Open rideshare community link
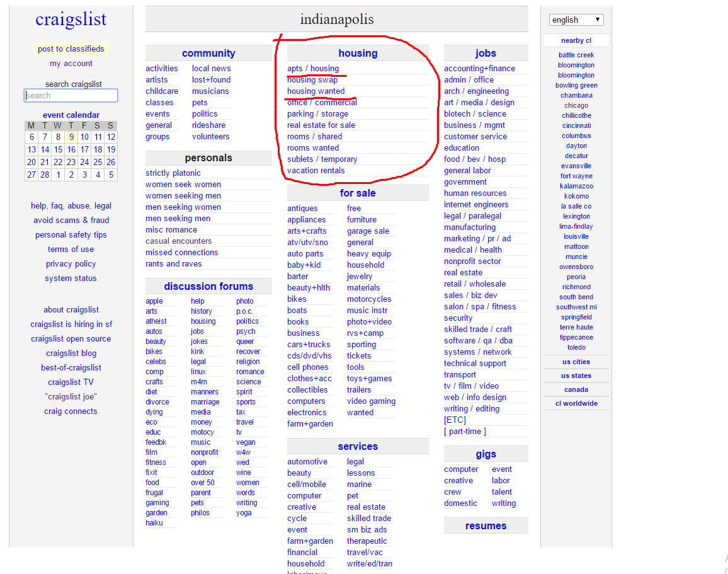 click(x=208, y=125)
